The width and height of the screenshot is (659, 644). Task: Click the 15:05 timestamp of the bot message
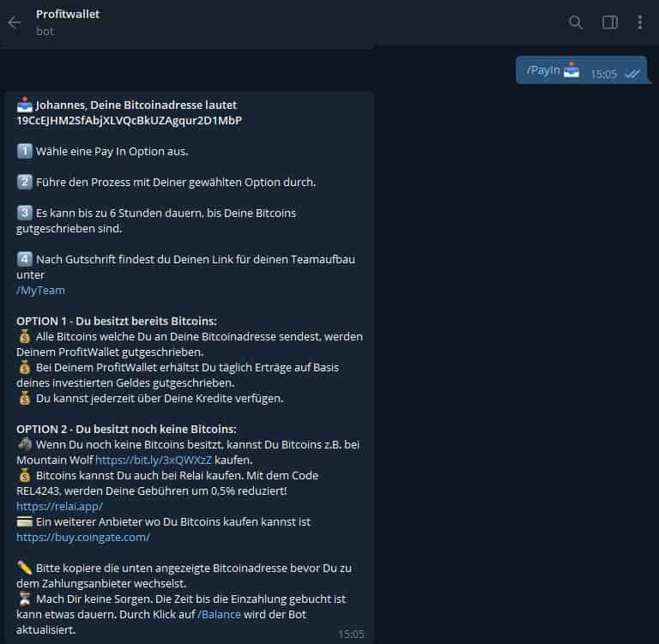(351, 634)
